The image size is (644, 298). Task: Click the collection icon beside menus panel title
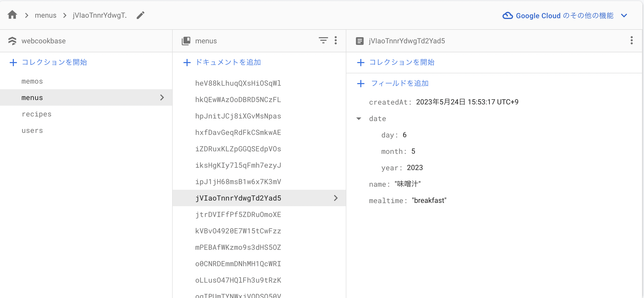pyautogui.click(x=186, y=41)
